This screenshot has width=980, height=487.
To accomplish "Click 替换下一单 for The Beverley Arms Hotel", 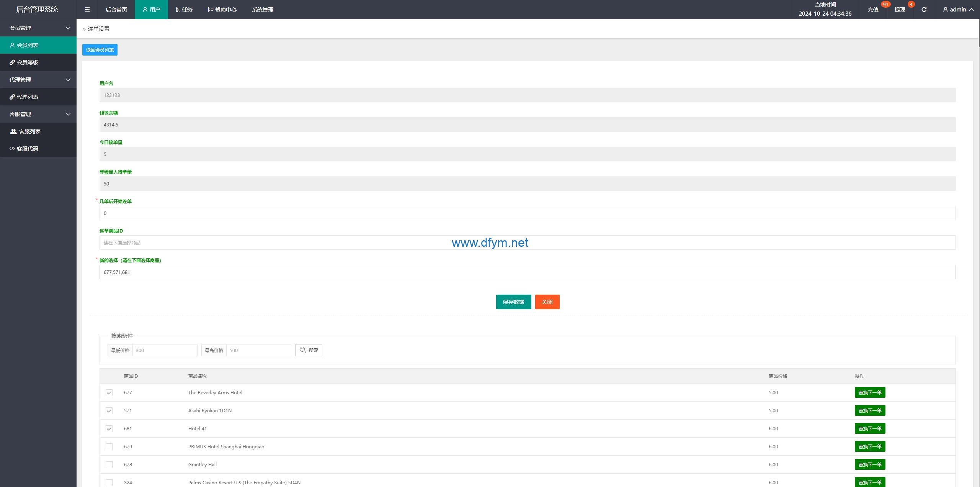I will tap(870, 392).
